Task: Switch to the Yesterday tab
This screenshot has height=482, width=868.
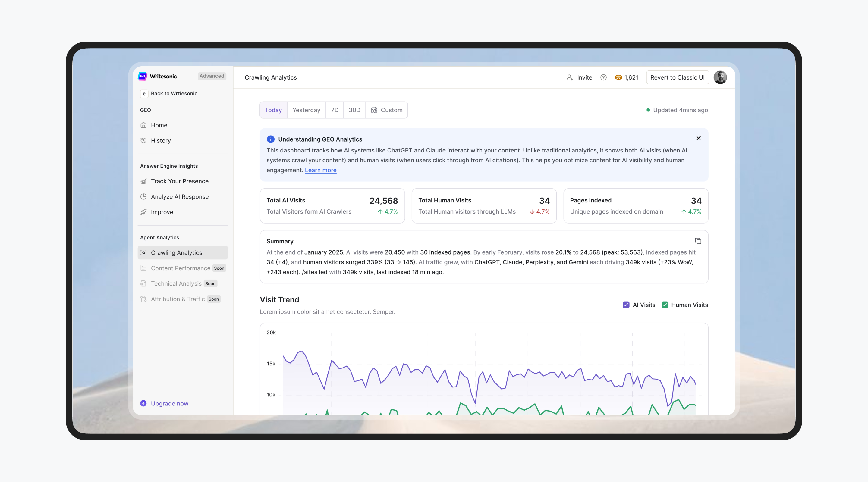Action: (x=306, y=110)
